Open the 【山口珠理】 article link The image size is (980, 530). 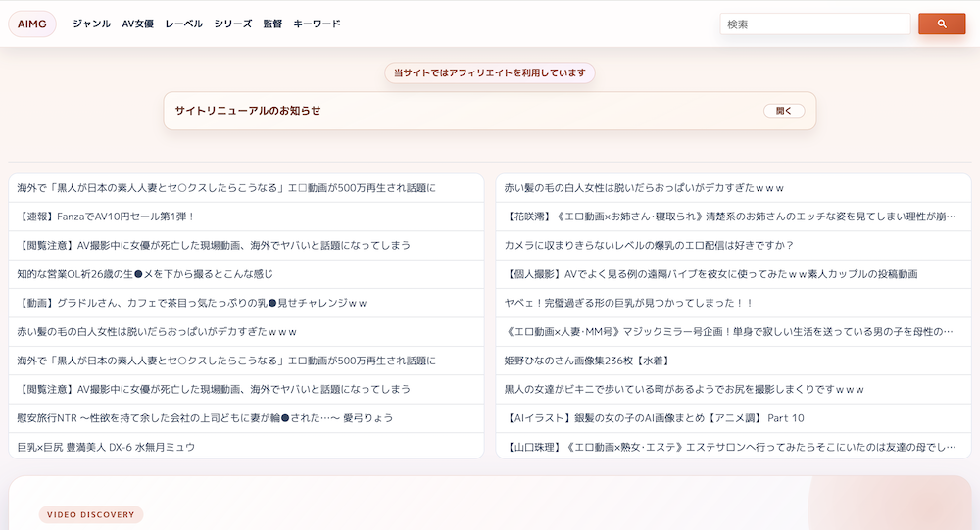coord(729,447)
